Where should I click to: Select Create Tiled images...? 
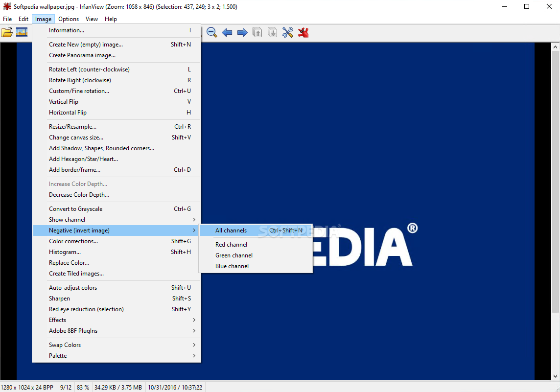click(117, 274)
